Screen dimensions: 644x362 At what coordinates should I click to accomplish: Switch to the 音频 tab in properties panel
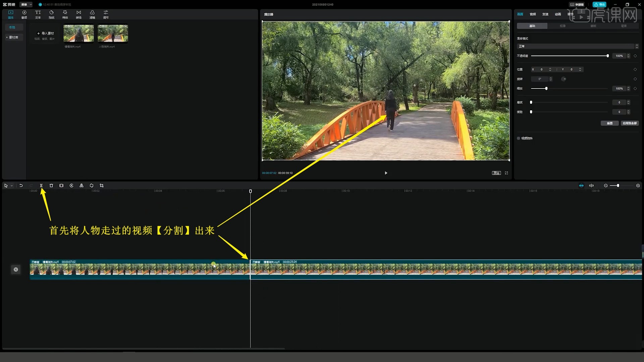coord(533,14)
